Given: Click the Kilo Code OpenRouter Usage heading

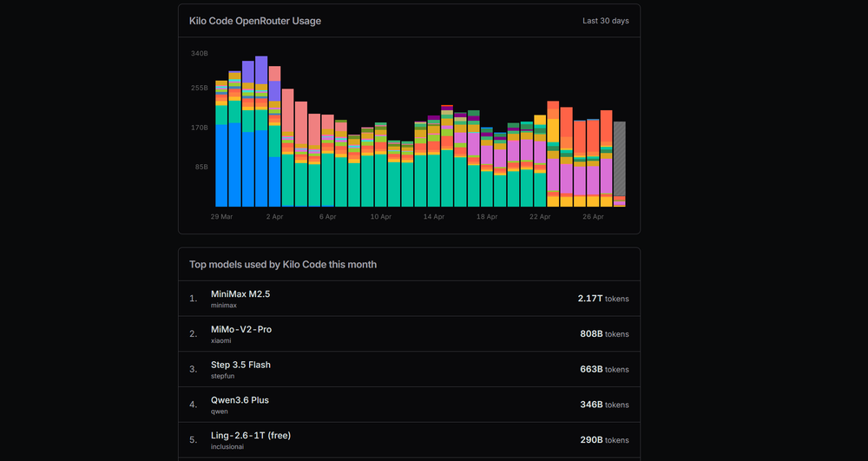Looking at the screenshot, I should 255,21.
